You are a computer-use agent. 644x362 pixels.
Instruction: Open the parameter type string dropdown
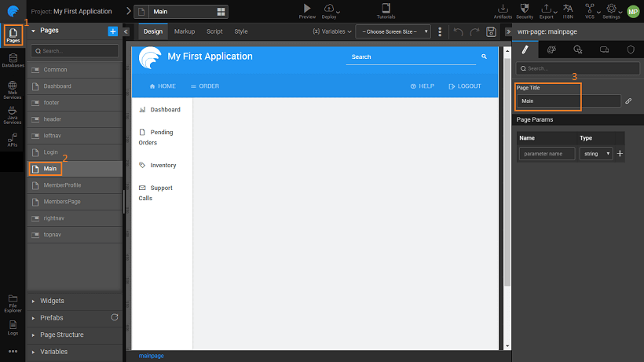(595, 154)
